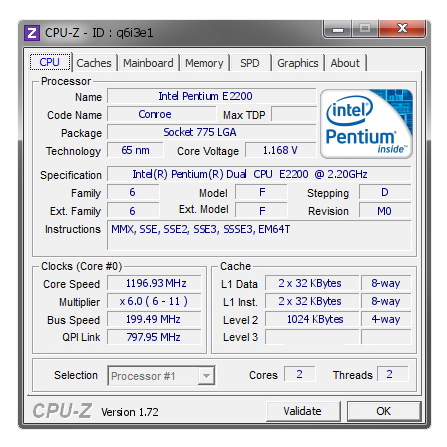Image resolution: width=447 pixels, height=447 pixels.
Task: Open the SPD tab
Action: tap(250, 63)
